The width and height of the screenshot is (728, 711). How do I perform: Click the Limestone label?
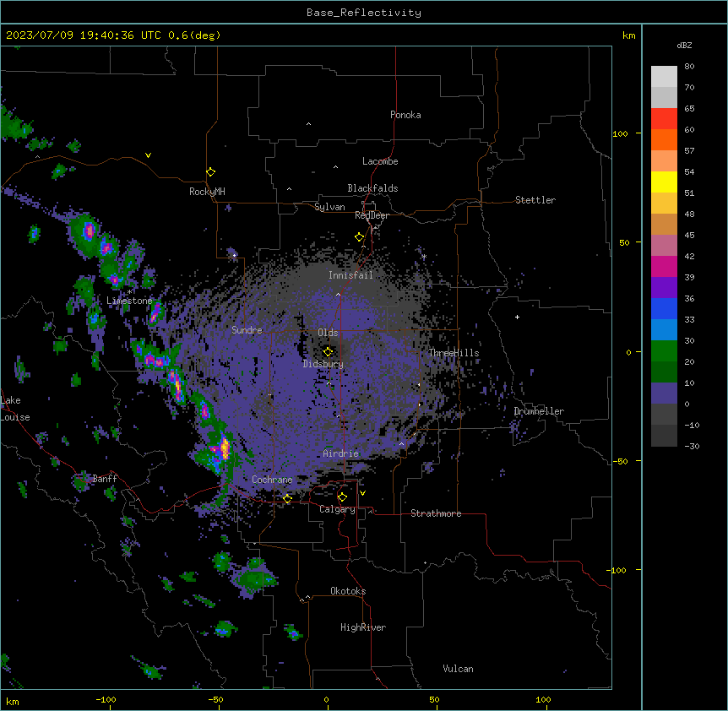coord(129,301)
